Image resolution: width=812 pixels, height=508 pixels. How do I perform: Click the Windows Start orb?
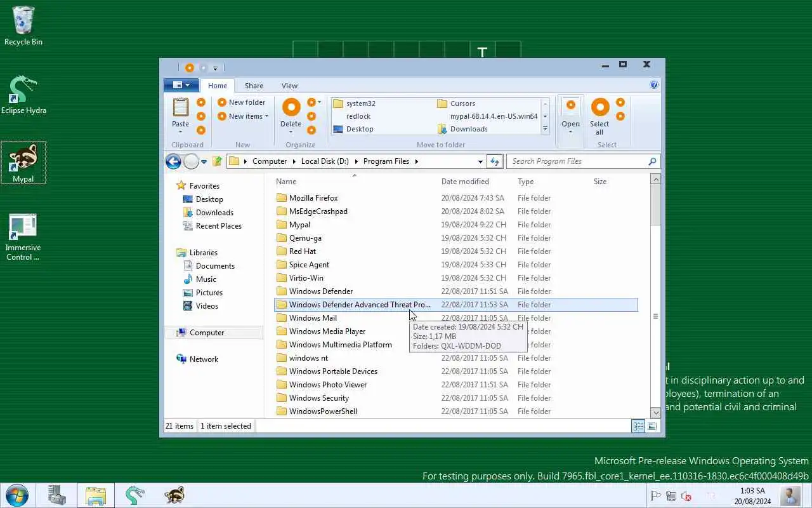tap(16, 495)
